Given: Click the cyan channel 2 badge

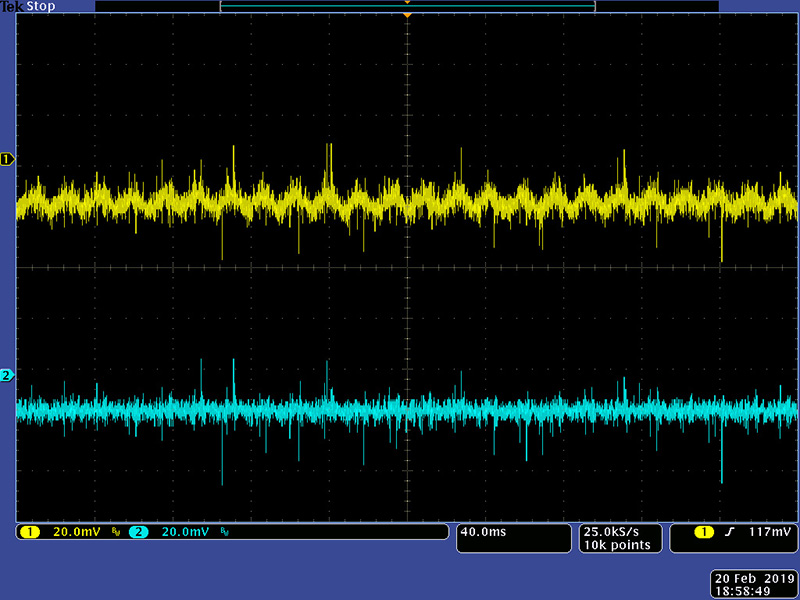Looking at the screenshot, I should tap(138, 532).
